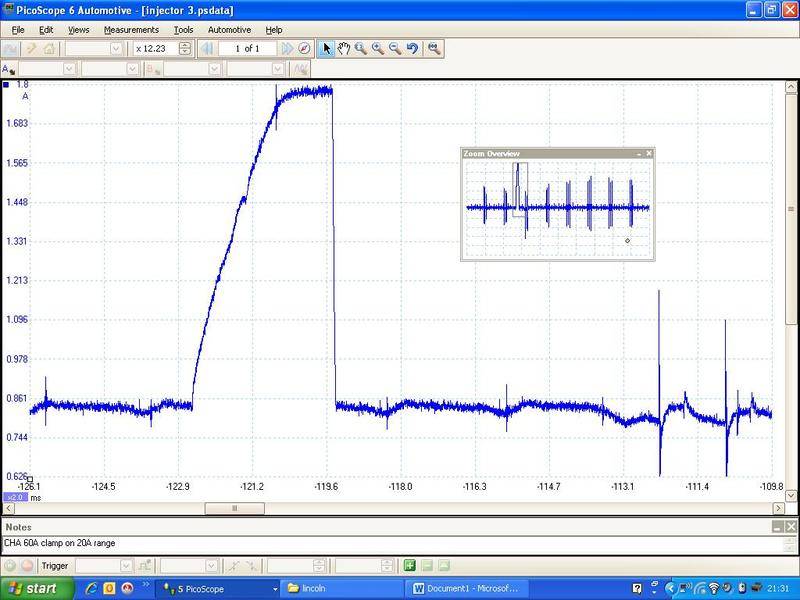Zoom to full view
800x600 pixels.
pyautogui.click(x=434, y=48)
